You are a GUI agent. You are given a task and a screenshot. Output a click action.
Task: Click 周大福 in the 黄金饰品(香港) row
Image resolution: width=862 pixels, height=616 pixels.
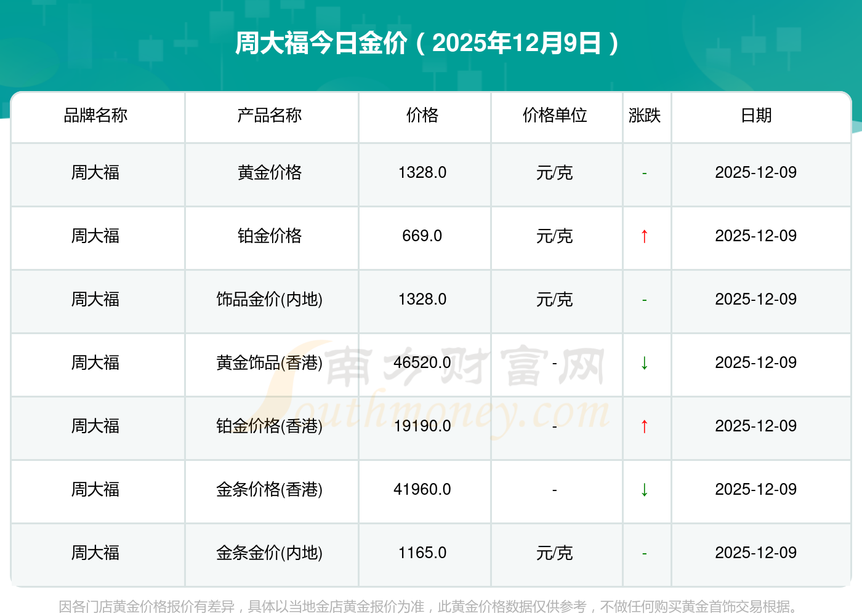click(x=95, y=362)
